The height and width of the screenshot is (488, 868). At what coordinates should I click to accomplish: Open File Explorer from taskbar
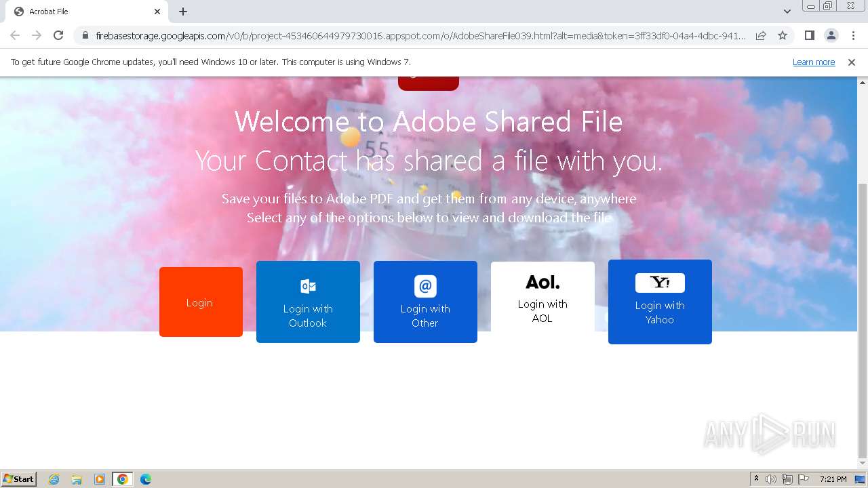[x=77, y=479]
